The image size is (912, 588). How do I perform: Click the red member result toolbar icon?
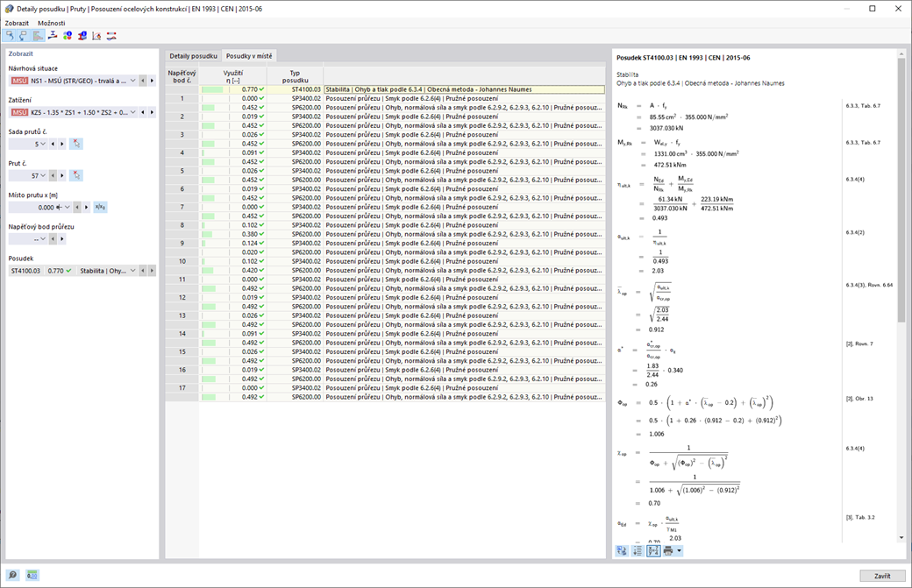click(111, 35)
